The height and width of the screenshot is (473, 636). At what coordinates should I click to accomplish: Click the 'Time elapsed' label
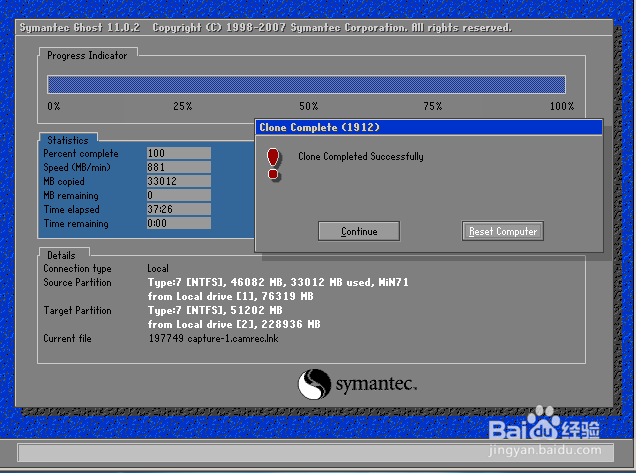click(71, 210)
